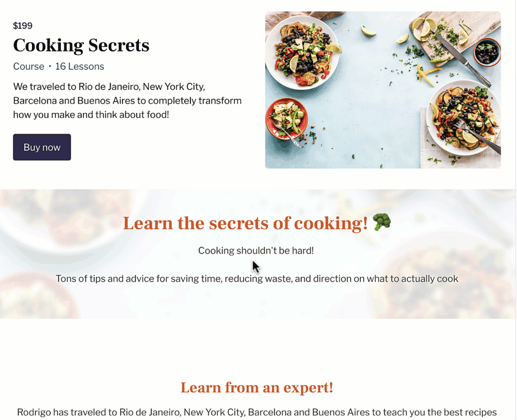Click the small bowl of black beans in the image
Image resolution: width=517 pixels, height=420 pixels.
click(x=487, y=52)
